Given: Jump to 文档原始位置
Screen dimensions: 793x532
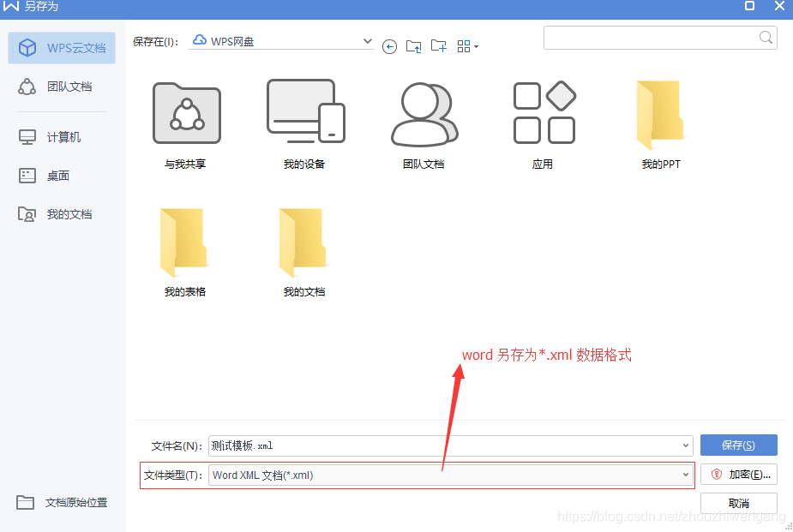Looking at the screenshot, I should (x=62, y=502).
